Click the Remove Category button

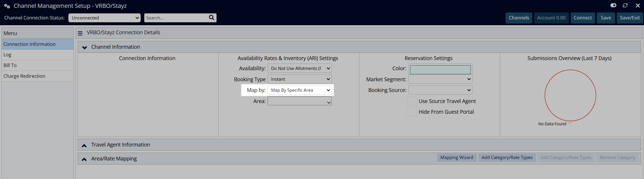pyautogui.click(x=618, y=158)
